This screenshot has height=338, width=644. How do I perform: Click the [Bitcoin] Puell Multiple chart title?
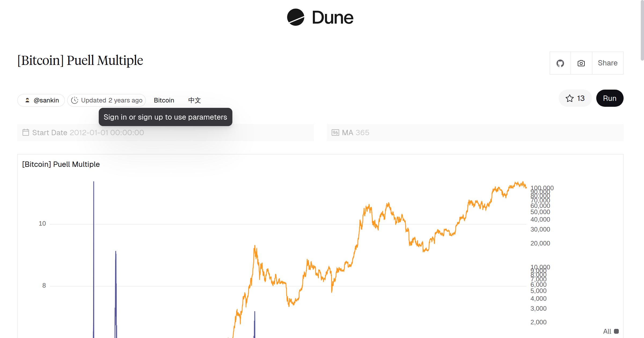click(61, 164)
